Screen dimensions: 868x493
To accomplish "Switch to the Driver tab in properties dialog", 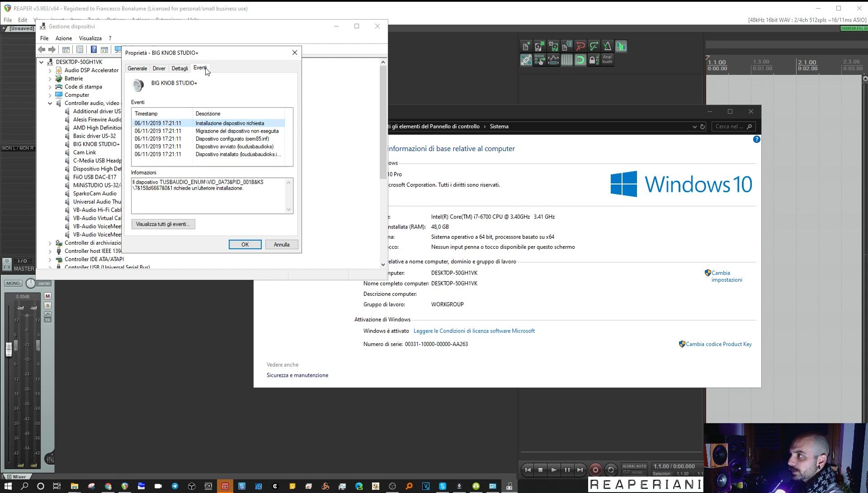I will point(159,68).
